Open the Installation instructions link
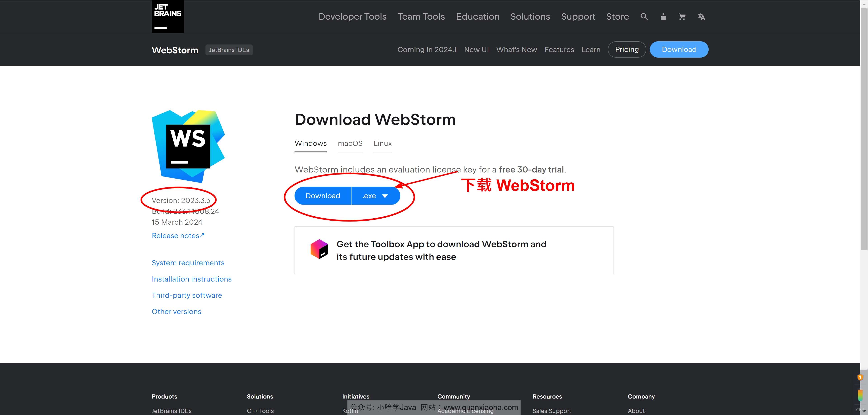This screenshot has height=415, width=868. pyautogui.click(x=191, y=279)
